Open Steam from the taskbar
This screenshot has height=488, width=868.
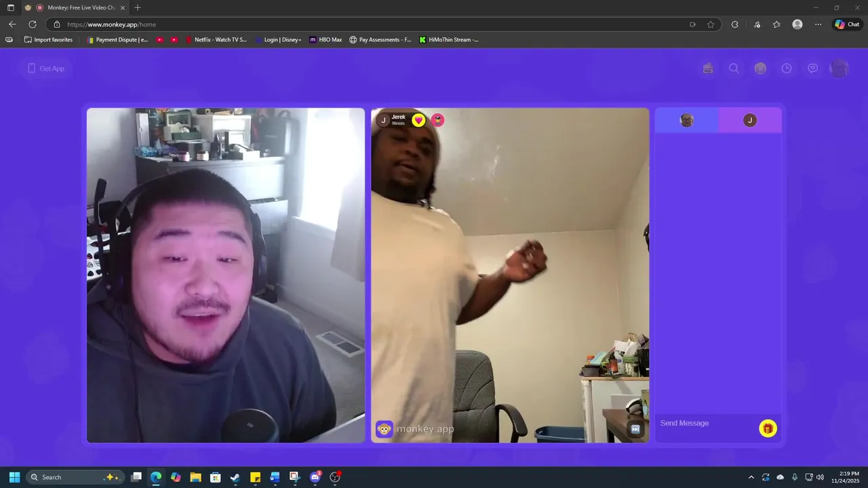(235, 477)
